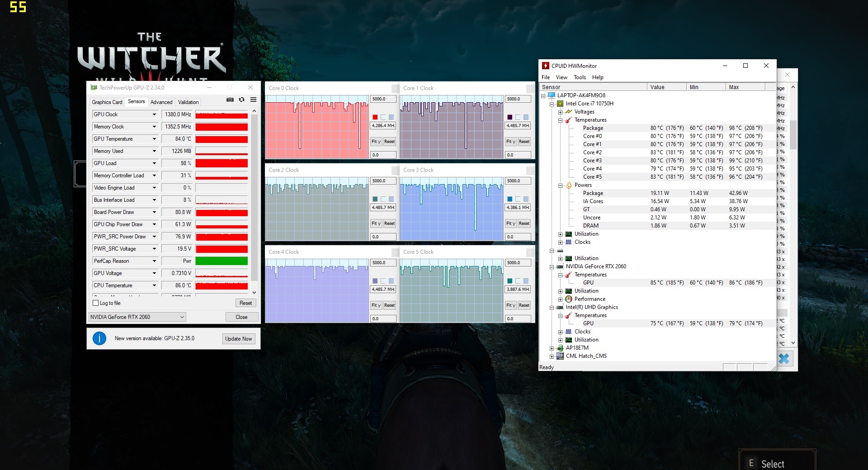Click the AP18E7M battery icon

[560, 348]
